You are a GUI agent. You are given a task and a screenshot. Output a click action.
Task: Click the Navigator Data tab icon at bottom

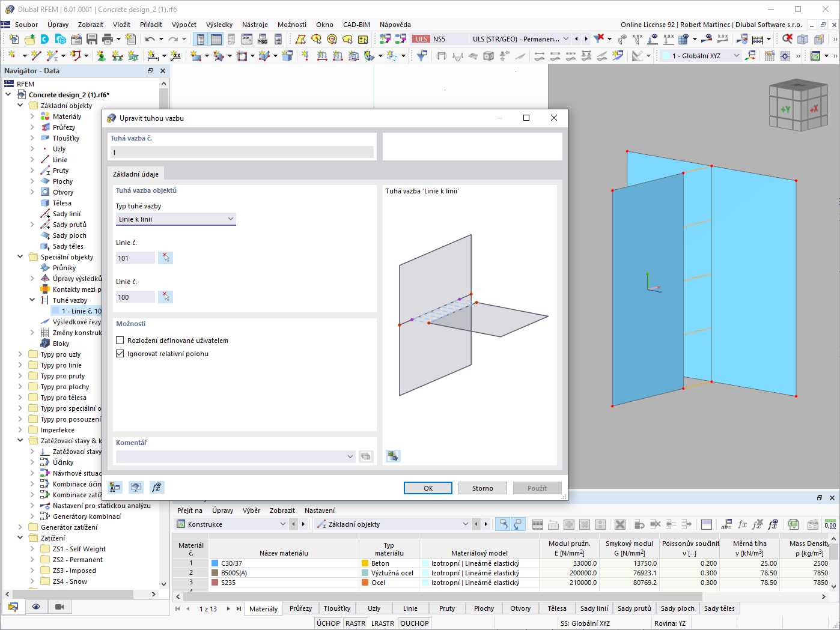pyautogui.click(x=13, y=607)
